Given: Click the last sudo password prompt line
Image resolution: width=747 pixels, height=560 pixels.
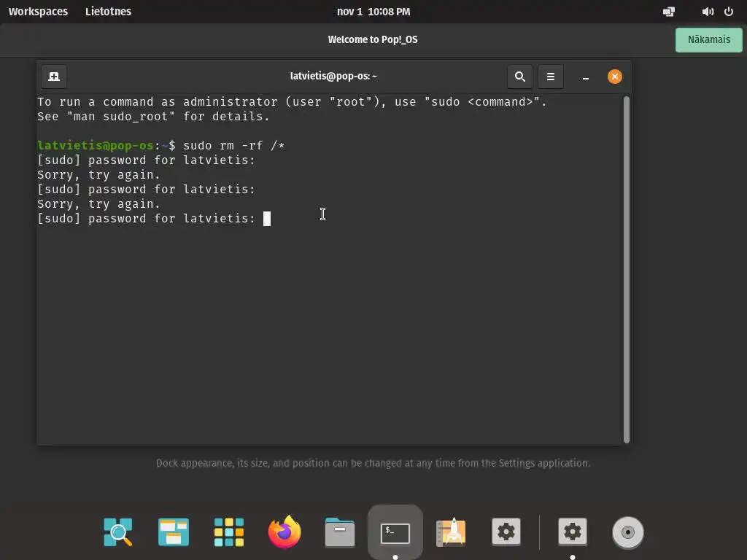Looking at the screenshot, I should [x=147, y=219].
